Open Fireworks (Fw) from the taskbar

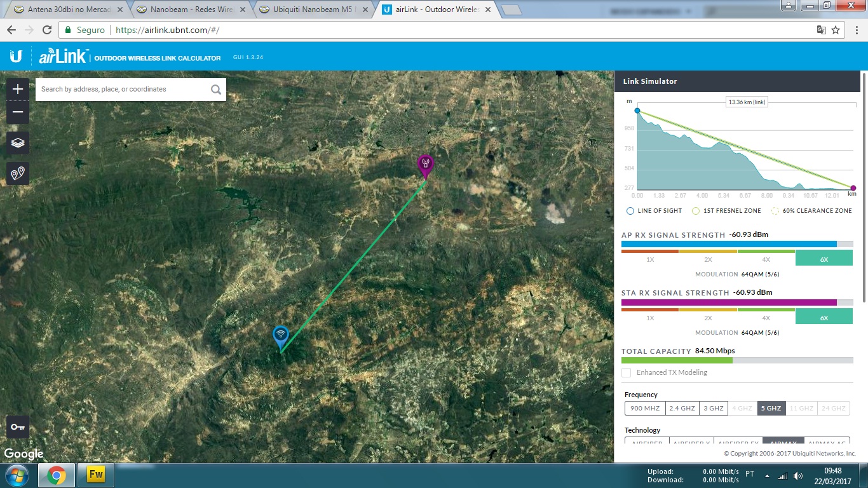point(96,475)
